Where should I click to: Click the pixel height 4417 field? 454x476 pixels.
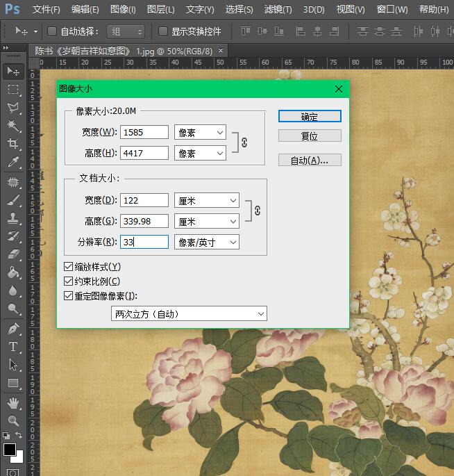click(144, 153)
